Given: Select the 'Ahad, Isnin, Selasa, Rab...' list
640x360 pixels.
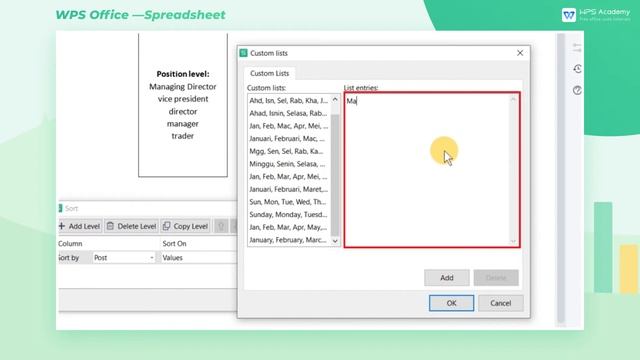Looking at the screenshot, I should (x=289, y=113).
